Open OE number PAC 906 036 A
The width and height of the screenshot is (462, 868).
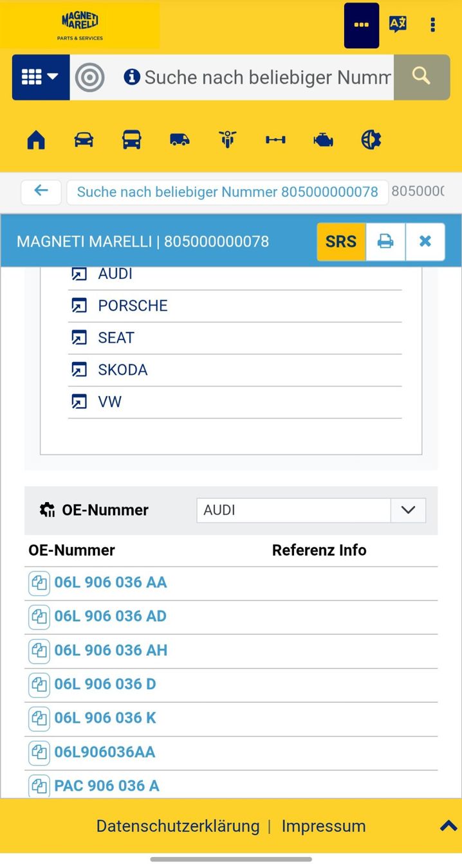pyautogui.click(x=107, y=786)
